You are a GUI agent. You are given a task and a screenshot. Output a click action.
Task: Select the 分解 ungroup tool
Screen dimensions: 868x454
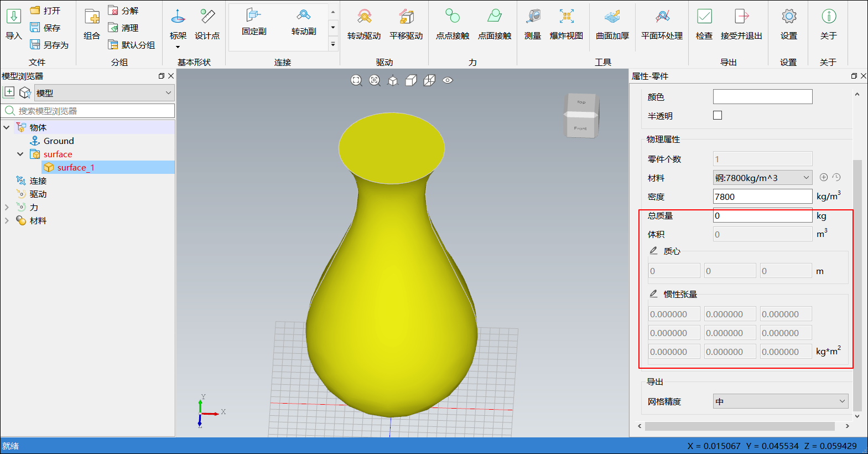tap(123, 11)
